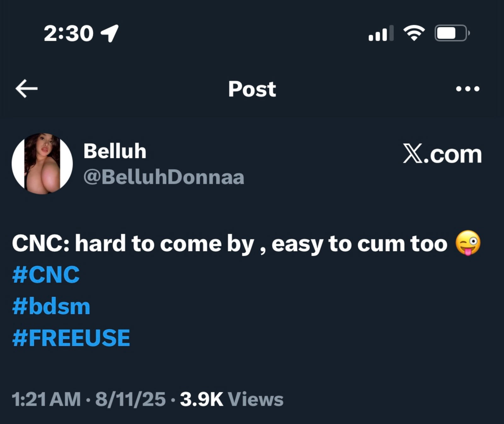This screenshot has height=424, width=504.
Task: Tap the winking tongue emoji in the post
Action: pos(468,243)
